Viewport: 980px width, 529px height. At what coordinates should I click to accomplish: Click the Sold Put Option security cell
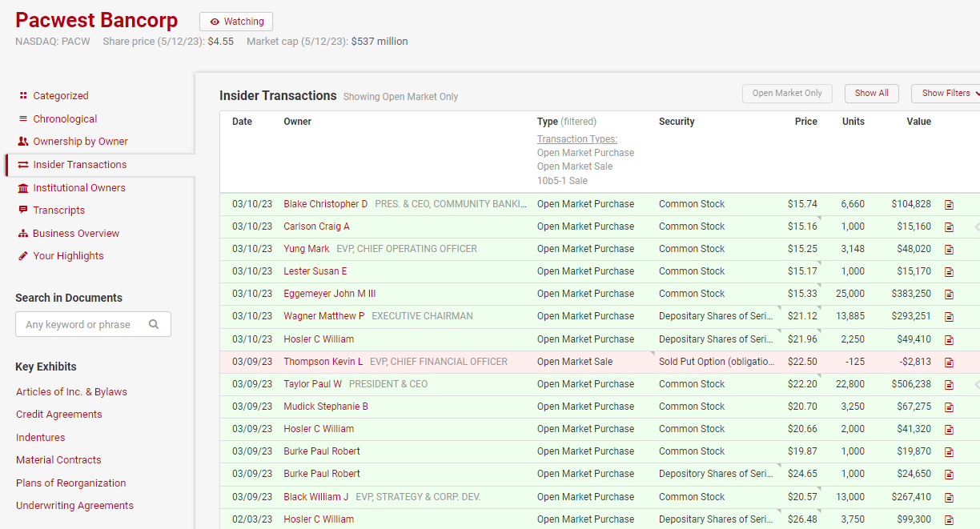[x=717, y=362]
